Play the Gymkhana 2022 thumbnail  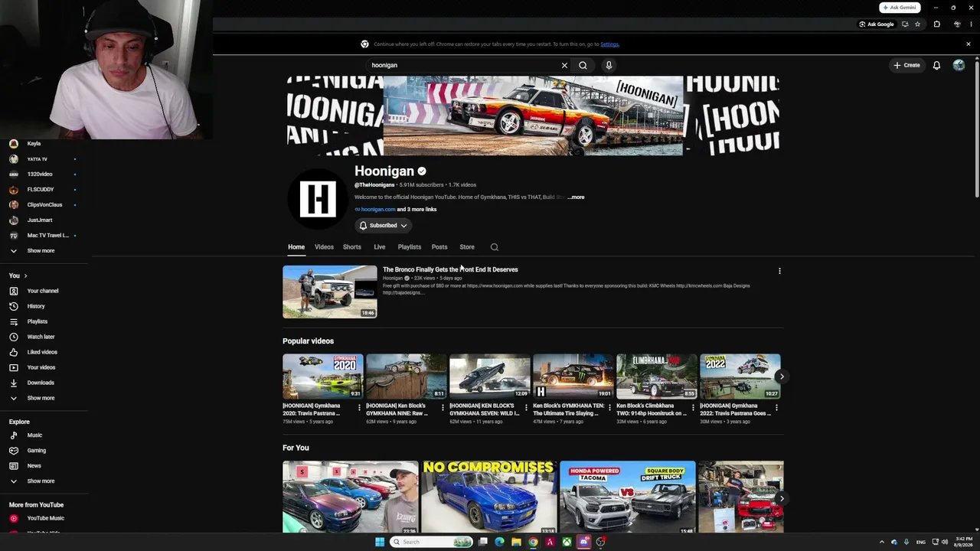click(740, 376)
